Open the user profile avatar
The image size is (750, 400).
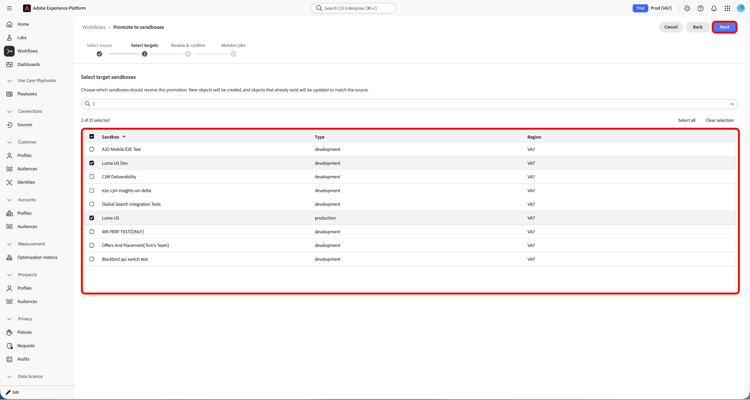(x=741, y=8)
